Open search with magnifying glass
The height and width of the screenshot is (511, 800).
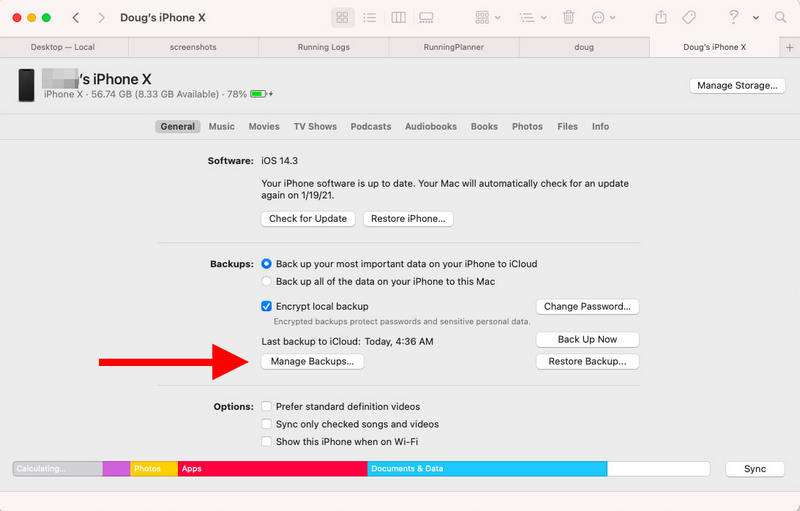[x=780, y=17]
